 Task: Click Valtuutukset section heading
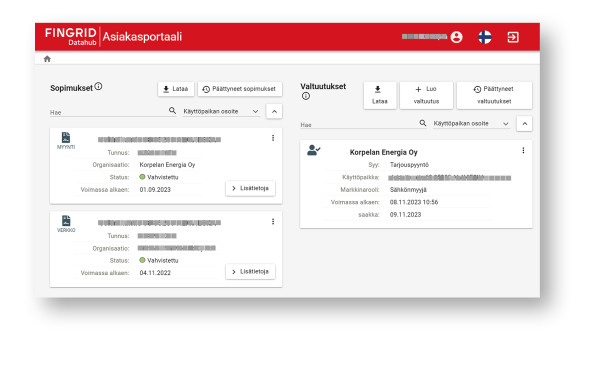click(323, 86)
